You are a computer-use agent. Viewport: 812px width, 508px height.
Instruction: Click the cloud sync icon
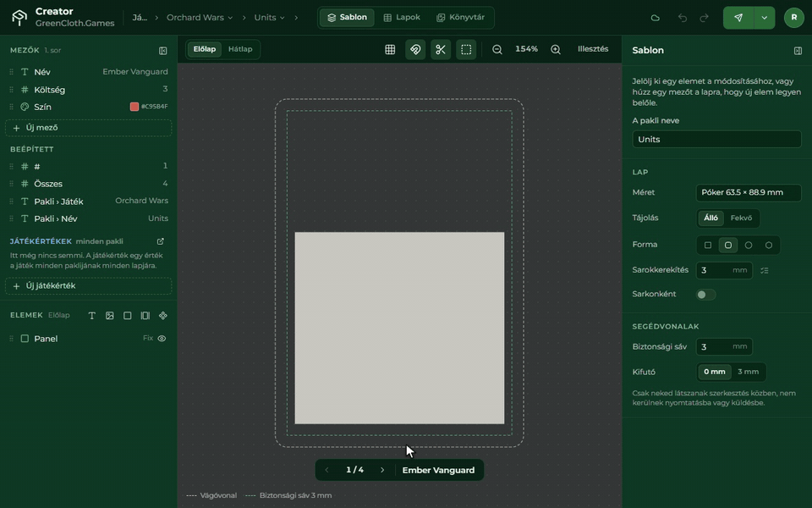[655, 18]
